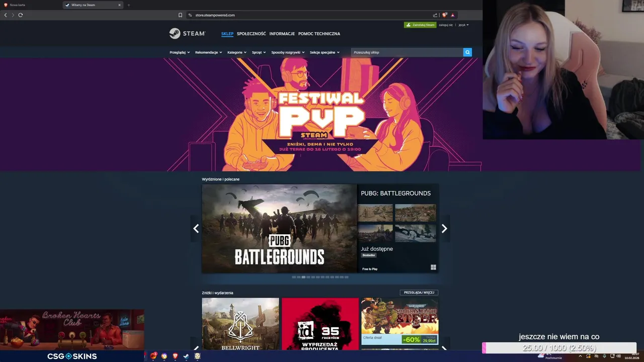Expand the Sposoby rozgrywki dropdown
The height and width of the screenshot is (362, 644).
tap(288, 52)
